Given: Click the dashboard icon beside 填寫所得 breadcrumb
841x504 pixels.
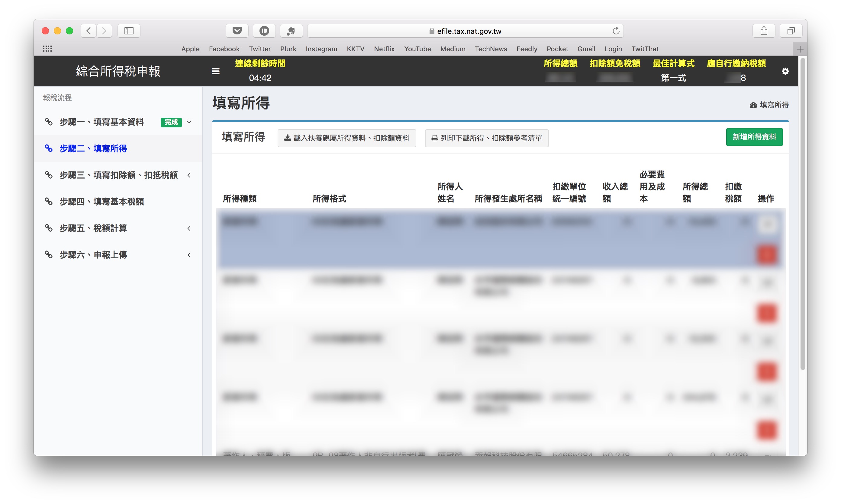Looking at the screenshot, I should 753,105.
